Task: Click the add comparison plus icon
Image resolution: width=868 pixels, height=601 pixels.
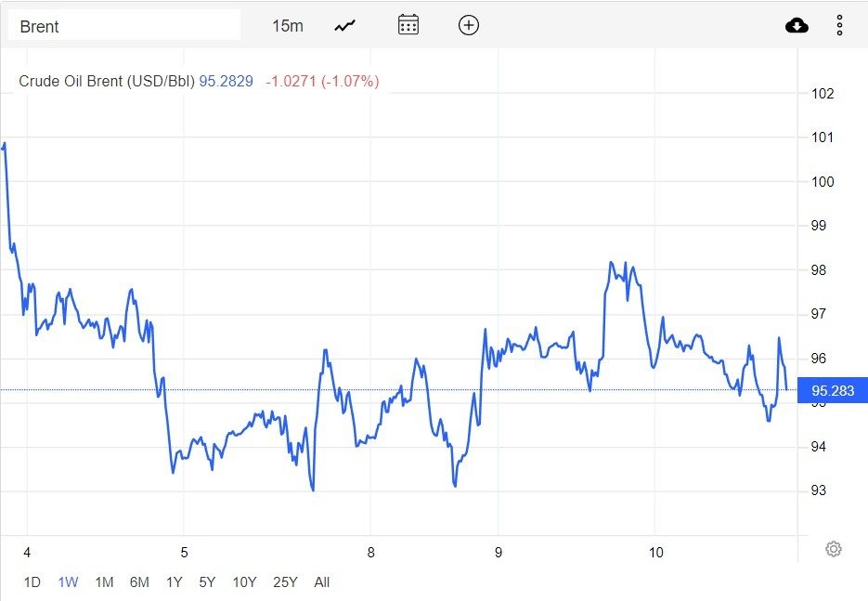Action: (469, 25)
